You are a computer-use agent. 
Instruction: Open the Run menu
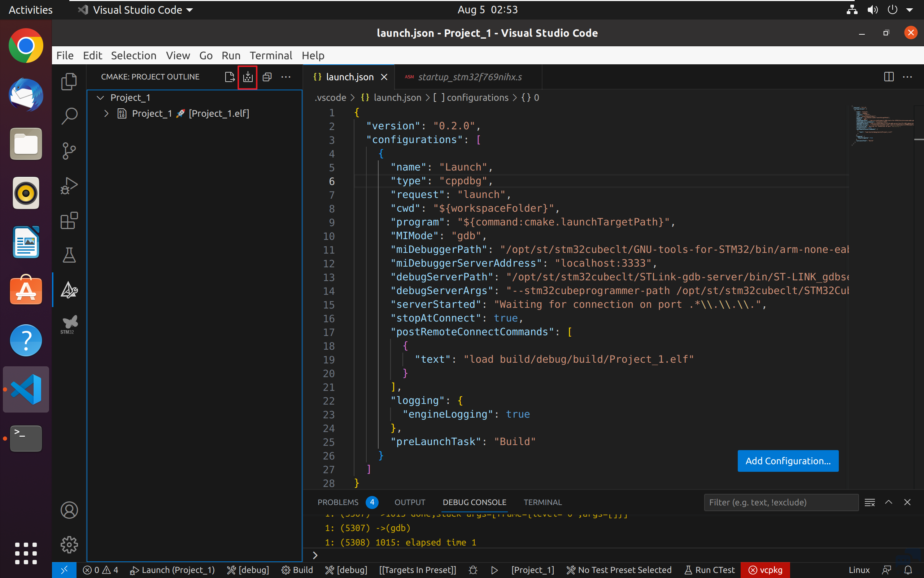click(x=231, y=55)
